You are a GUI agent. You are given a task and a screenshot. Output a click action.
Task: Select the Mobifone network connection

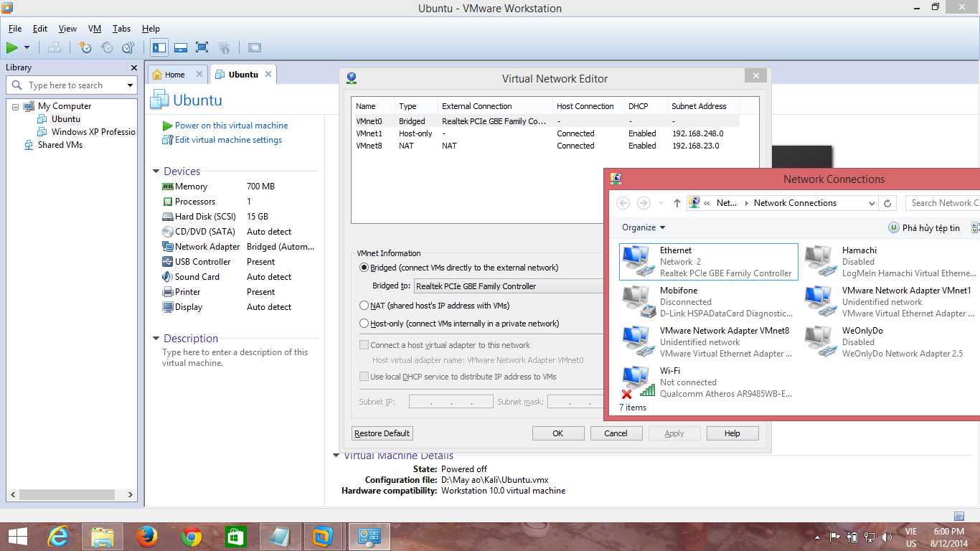click(x=707, y=302)
